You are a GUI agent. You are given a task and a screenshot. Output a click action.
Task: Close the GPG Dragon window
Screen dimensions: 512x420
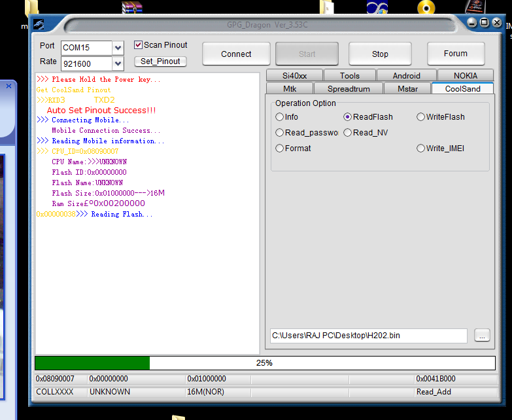coord(497,22)
